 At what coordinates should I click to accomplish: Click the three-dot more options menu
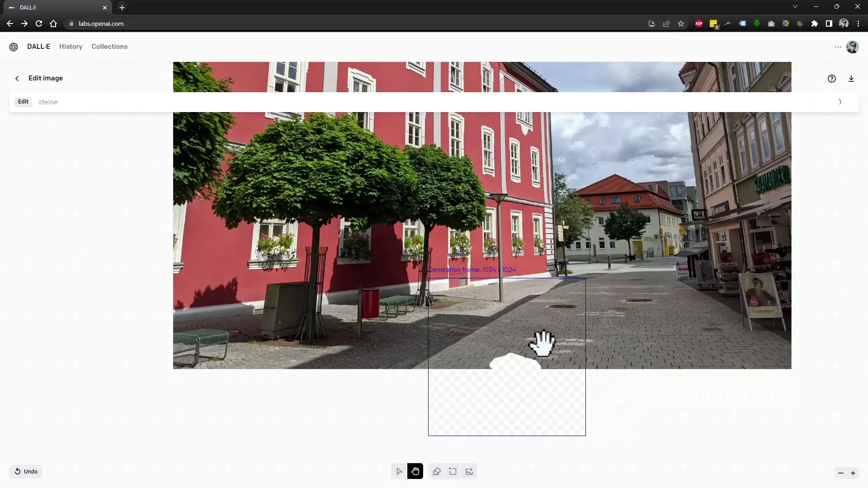838,47
